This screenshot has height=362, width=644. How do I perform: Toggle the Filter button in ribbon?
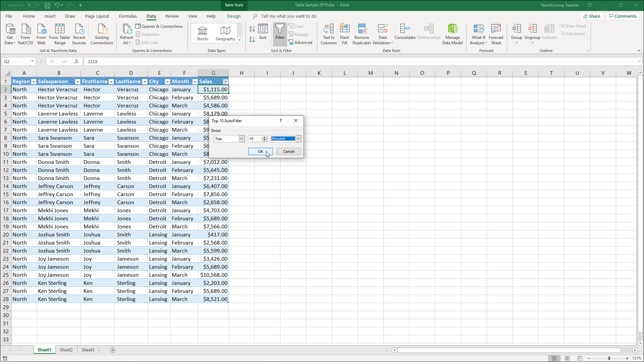click(280, 32)
